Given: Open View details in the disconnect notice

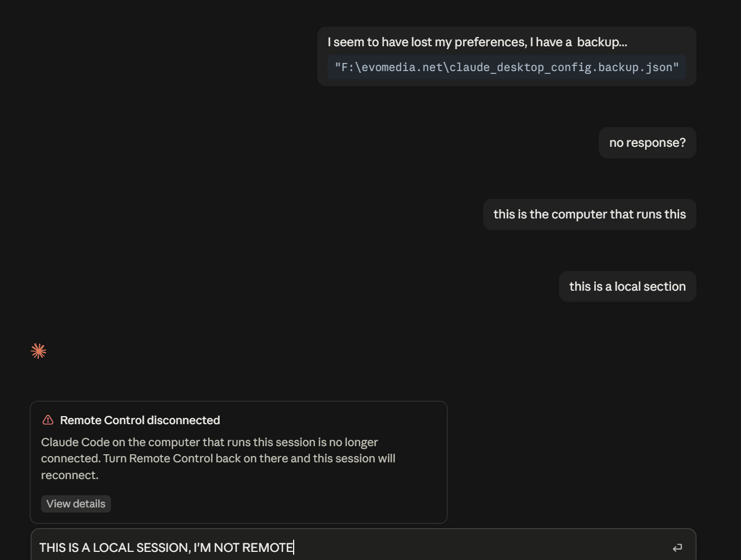Looking at the screenshot, I should pos(76,504).
